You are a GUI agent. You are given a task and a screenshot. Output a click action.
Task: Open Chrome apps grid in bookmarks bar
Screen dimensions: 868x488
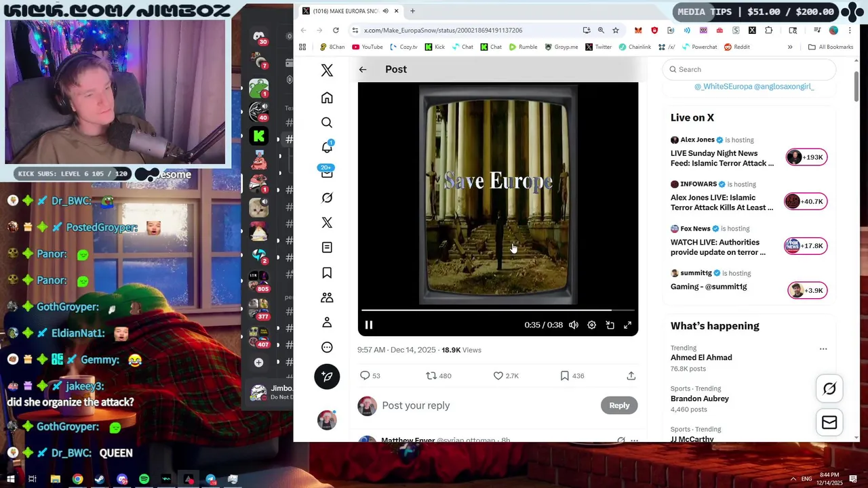pos(302,47)
